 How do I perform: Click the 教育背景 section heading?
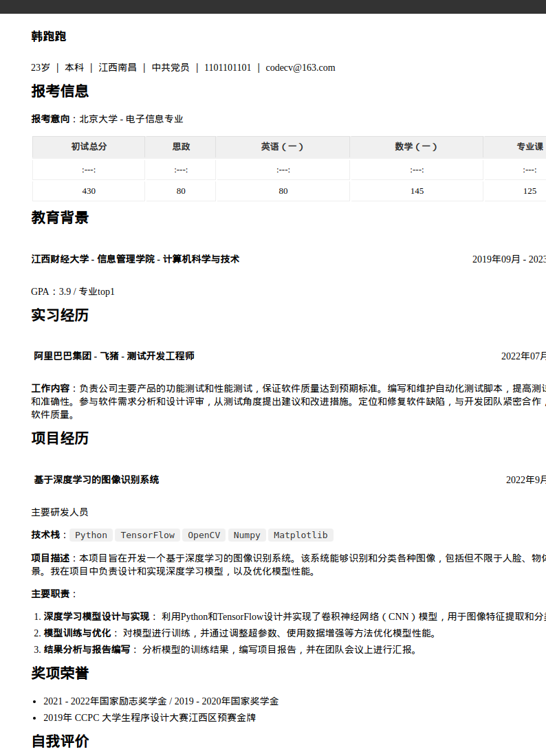pyautogui.click(x=60, y=217)
